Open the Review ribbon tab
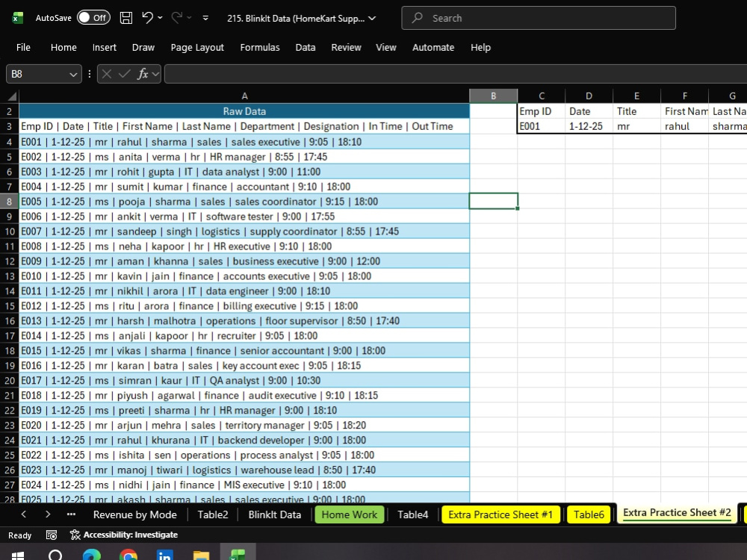747x560 pixels. pyautogui.click(x=347, y=47)
